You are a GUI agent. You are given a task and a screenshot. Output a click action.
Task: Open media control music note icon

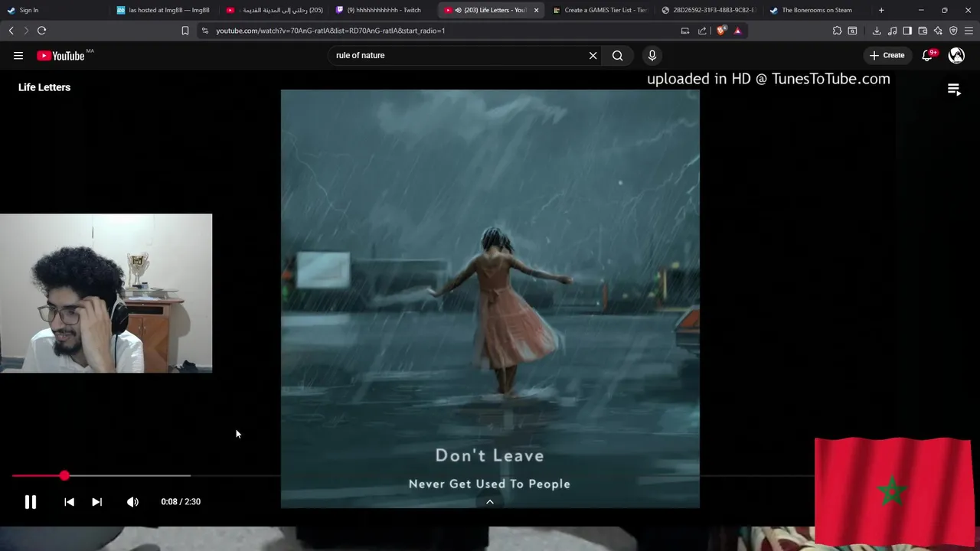[892, 31]
